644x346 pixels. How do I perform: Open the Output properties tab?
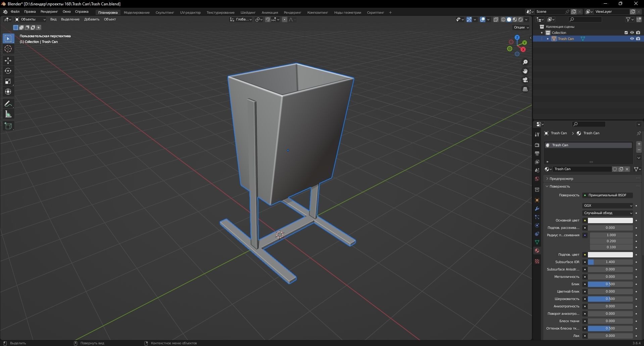click(537, 153)
